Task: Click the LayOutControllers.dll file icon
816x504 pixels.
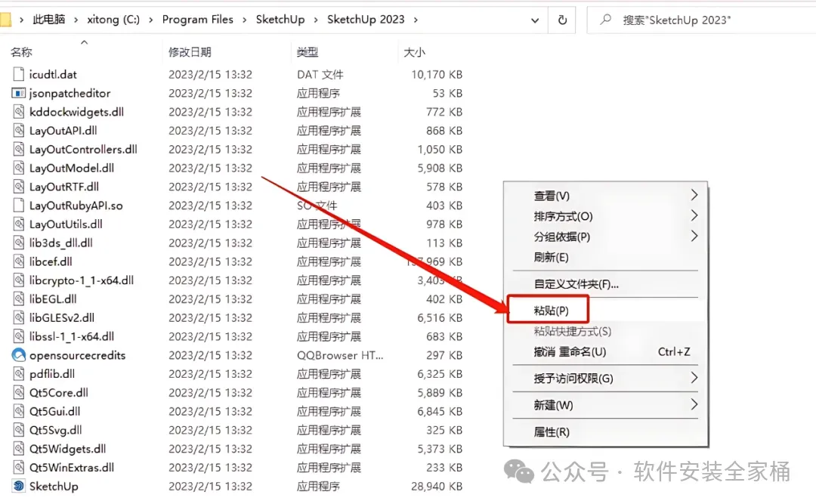Action: click(x=19, y=150)
